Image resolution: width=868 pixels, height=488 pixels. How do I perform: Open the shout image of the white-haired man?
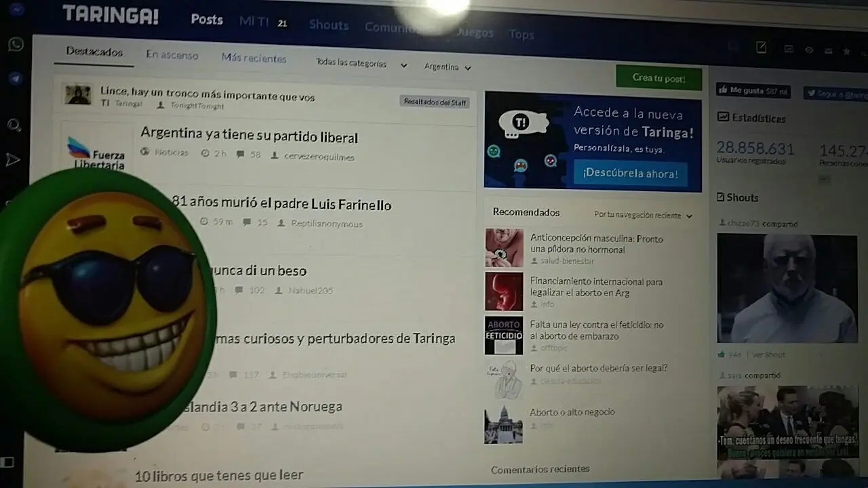[x=787, y=288]
